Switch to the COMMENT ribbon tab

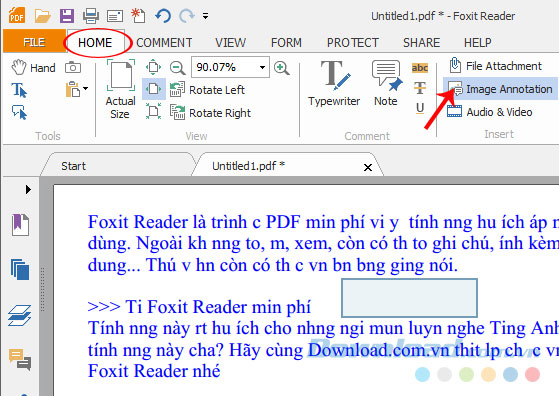(x=164, y=42)
